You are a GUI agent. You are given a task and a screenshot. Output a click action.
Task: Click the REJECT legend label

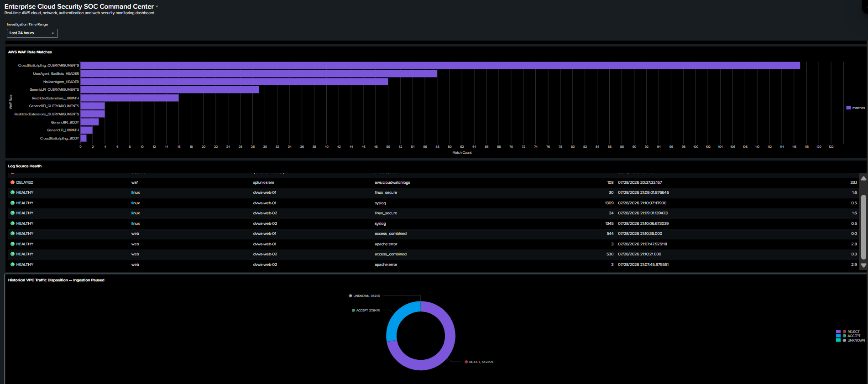pos(853,332)
